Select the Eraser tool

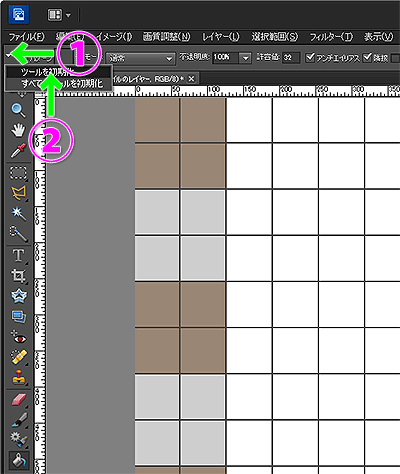(x=19, y=399)
